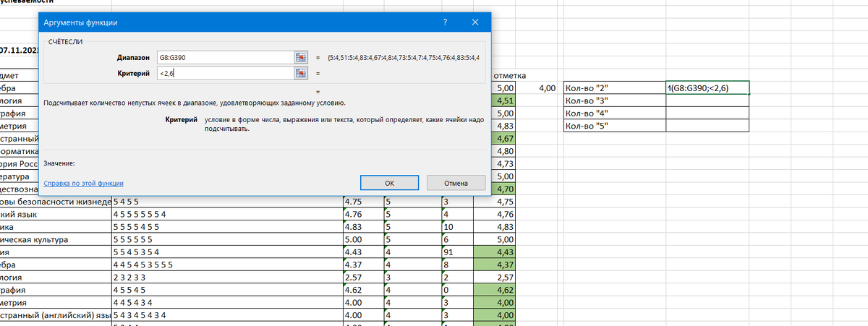The image size is (868, 326).
Task: Select the green 4,67 cell
Action: point(503,139)
